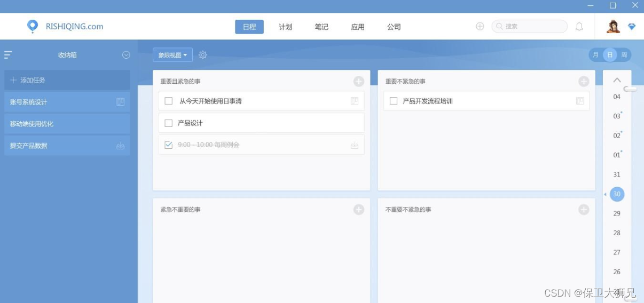Select date 29 in date strip

(617, 213)
